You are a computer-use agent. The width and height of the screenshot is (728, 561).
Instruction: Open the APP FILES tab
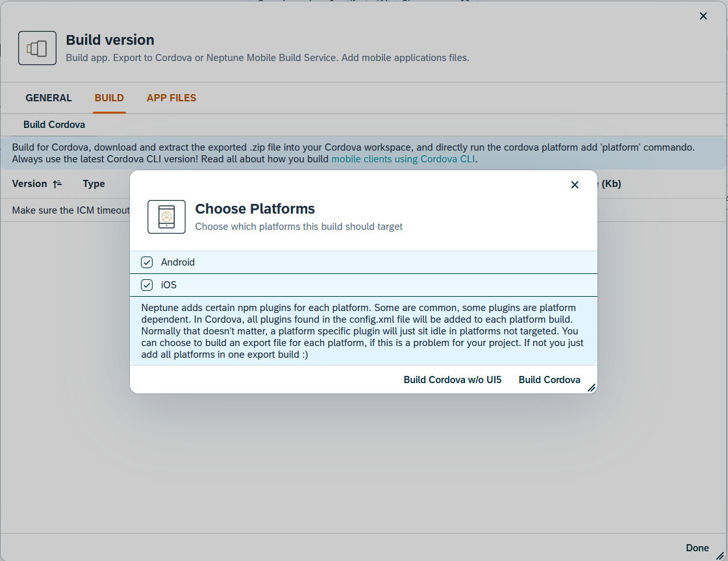tap(171, 97)
